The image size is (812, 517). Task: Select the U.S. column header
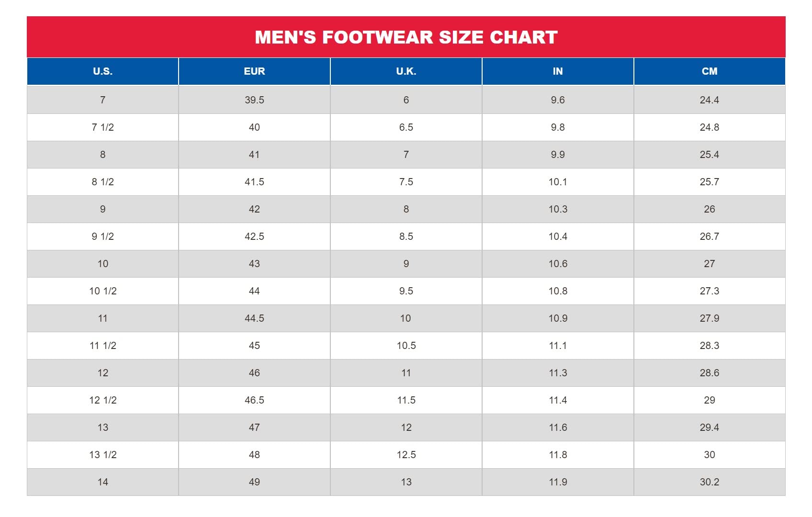click(x=102, y=71)
